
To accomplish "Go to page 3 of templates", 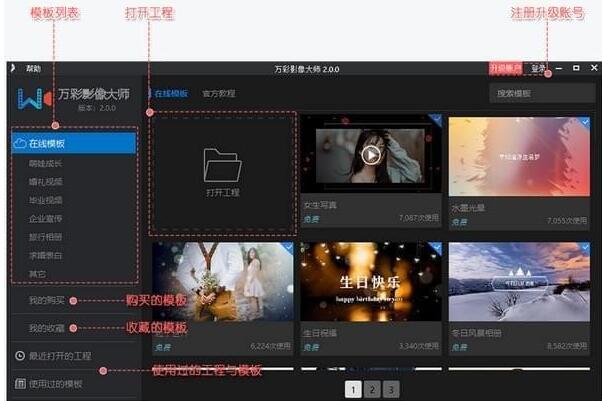I will pos(391,389).
